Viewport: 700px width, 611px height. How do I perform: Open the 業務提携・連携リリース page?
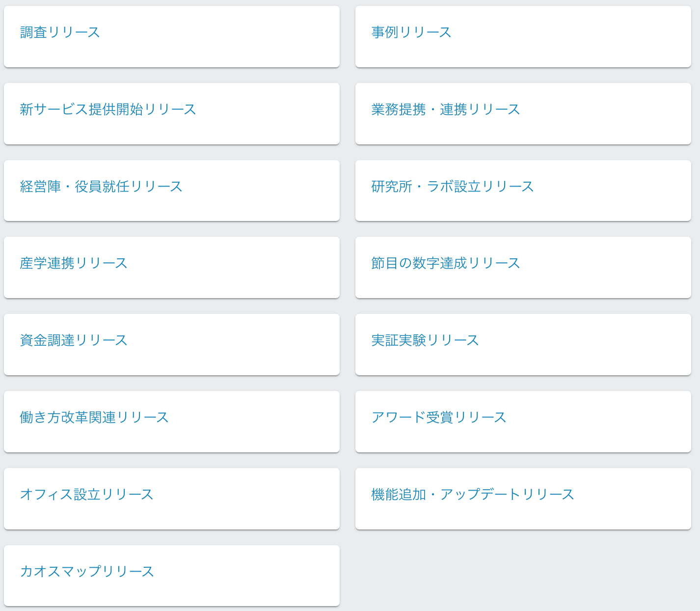[x=445, y=109]
